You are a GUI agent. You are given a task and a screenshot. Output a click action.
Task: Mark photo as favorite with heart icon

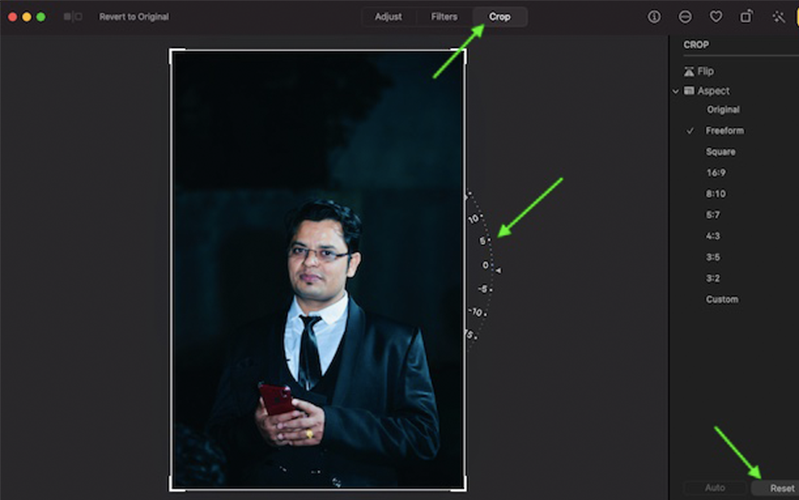coord(716,17)
